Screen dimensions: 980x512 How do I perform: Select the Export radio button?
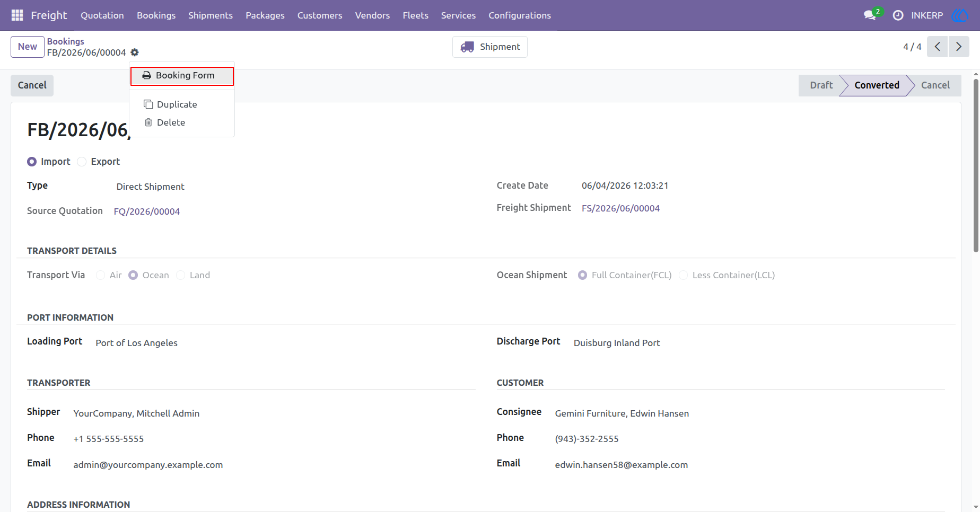coord(82,162)
